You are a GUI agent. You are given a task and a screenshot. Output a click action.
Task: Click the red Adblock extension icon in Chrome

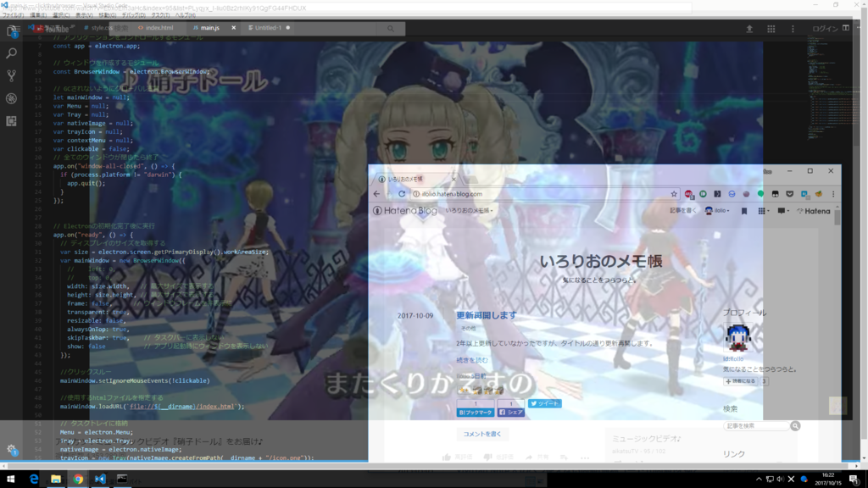click(688, 194)
